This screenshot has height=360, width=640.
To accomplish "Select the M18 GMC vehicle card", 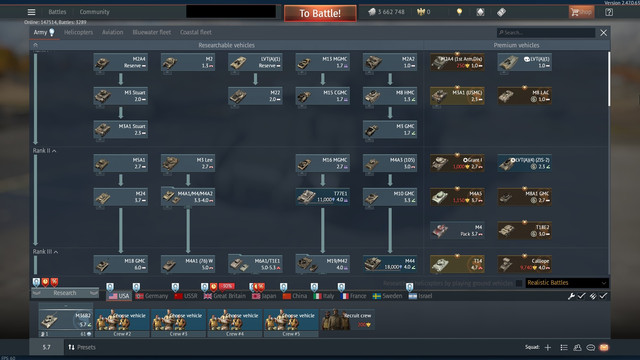I will click(120, 264).
